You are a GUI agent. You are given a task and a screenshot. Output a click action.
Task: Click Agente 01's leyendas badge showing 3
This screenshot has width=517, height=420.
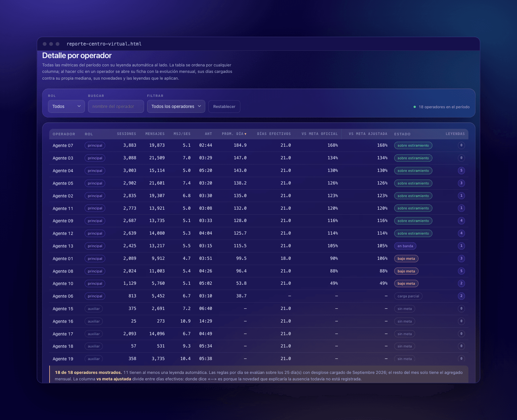(461, 258)
